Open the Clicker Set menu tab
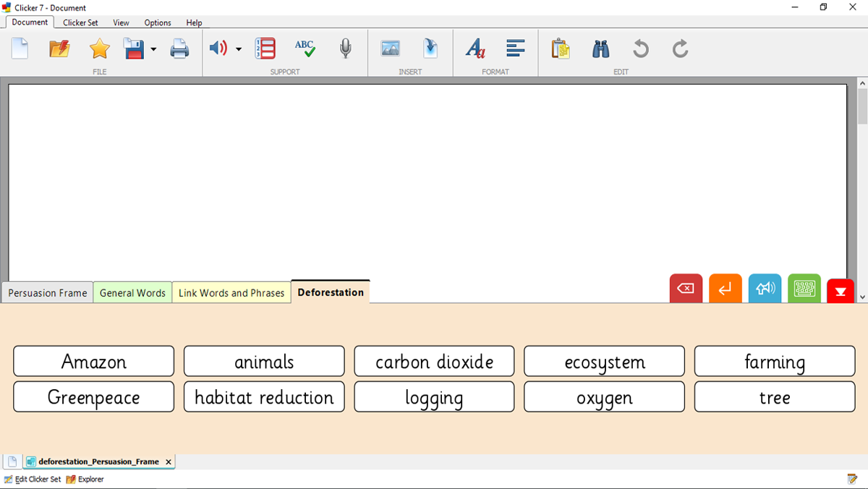Viewport: 868px width, 489px height. coord(80,22)
